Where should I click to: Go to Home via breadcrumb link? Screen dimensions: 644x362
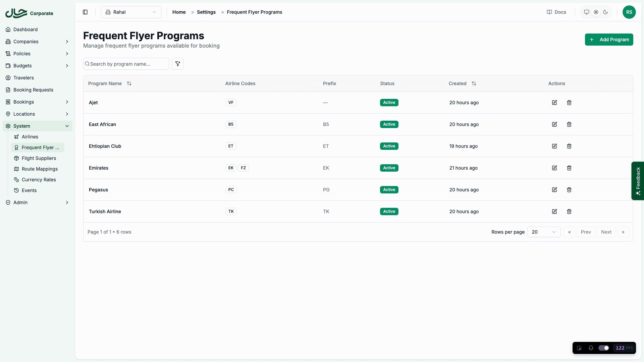click(x=179, y=12)
